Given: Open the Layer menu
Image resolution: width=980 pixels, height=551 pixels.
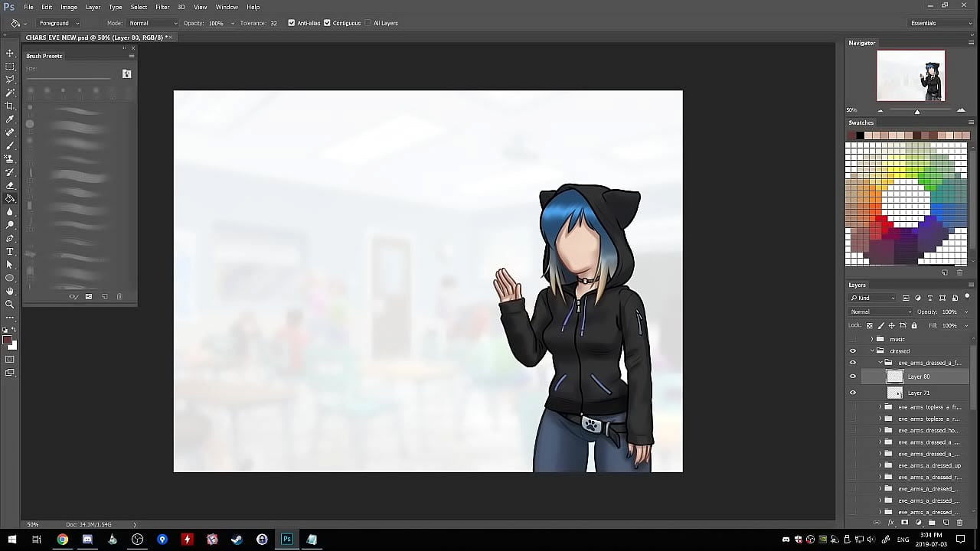Looking at the screenshot, I should click(93, 7).
